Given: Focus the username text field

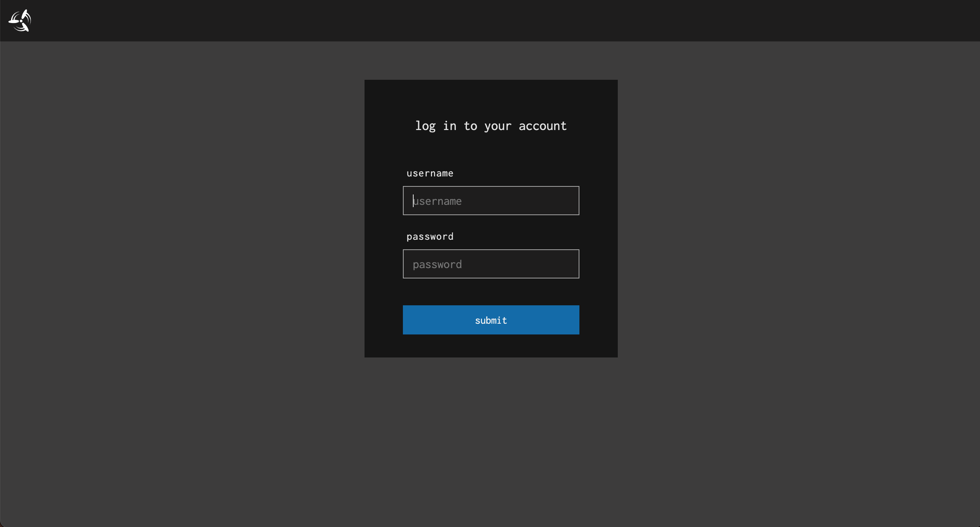Looking at the screenshot, I should (x=491, y=201).
